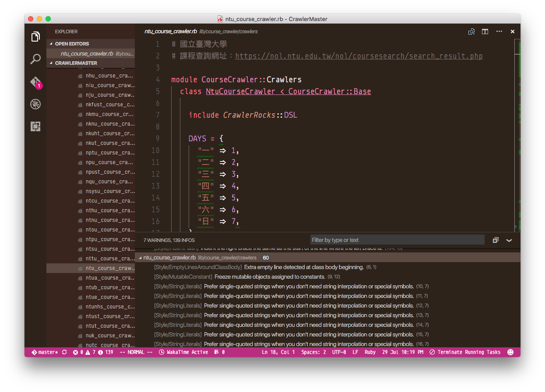The height and width of the screenshot is (392, 545).
Task: Open the Search view in activity bar
Action: pos(35,59)
